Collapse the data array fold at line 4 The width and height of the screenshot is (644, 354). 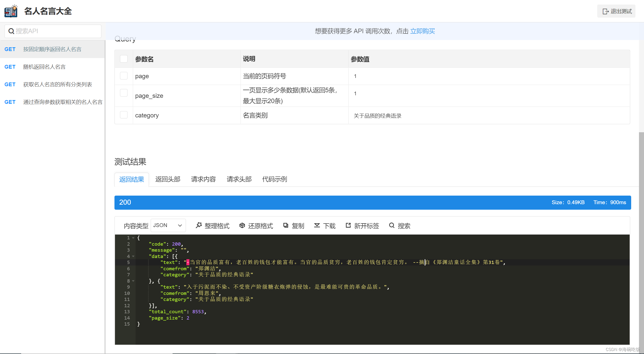tap(133, 256)
